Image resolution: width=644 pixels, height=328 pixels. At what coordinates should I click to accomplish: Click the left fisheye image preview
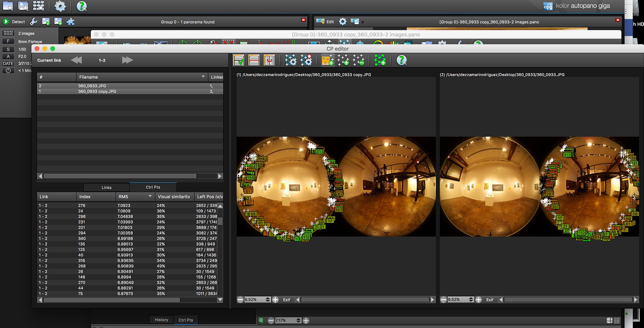tap(336, 187)
